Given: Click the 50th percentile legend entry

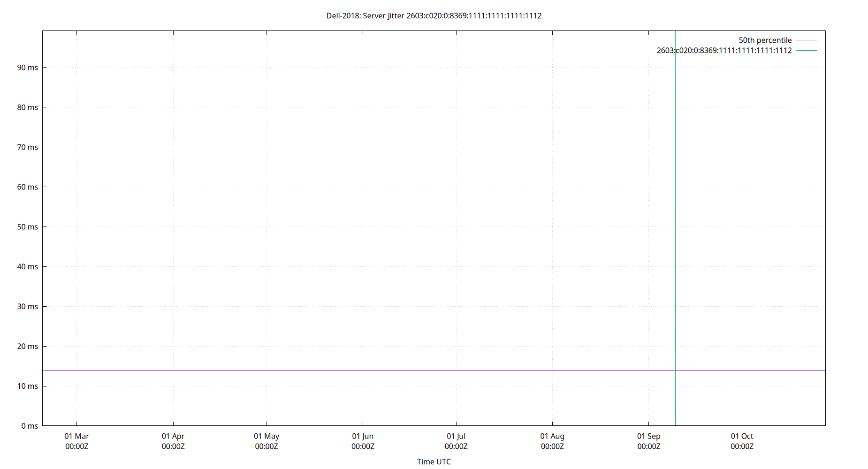Looking at the screenshot, I should pyautogui.click(x=765, y=40).
